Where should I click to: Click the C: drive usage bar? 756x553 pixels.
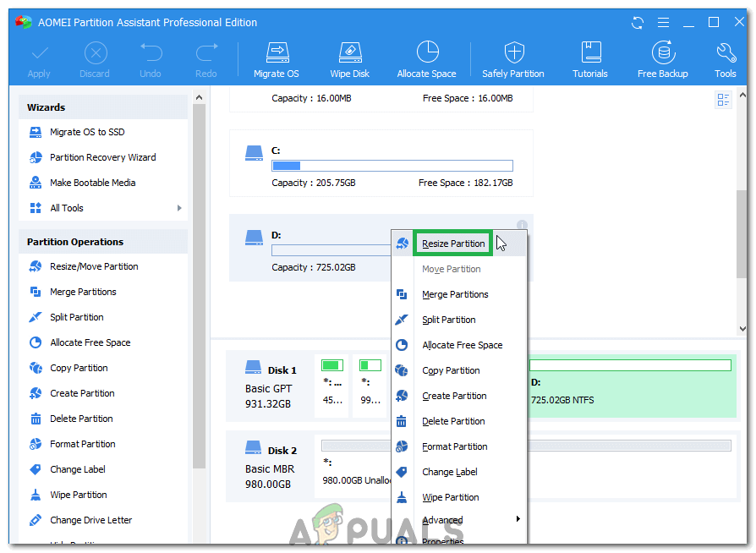click(392, 166)
